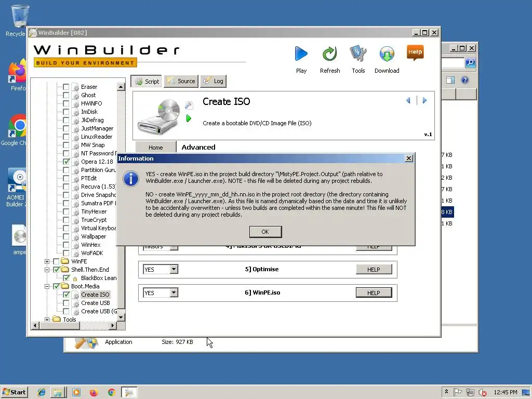Uncheck the BlackBox Lean checkbox
This screenshot has height=399, width=532.
(x=66, y=278)
